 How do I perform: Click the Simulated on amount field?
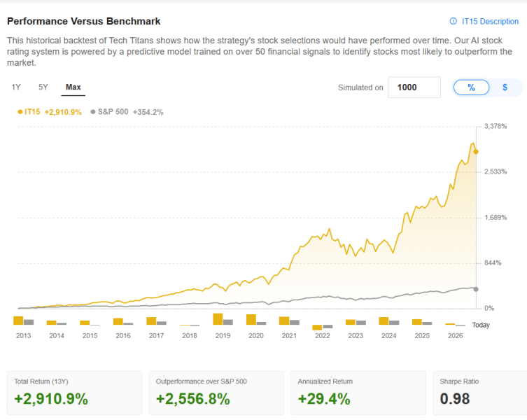[x=414, y=87]
